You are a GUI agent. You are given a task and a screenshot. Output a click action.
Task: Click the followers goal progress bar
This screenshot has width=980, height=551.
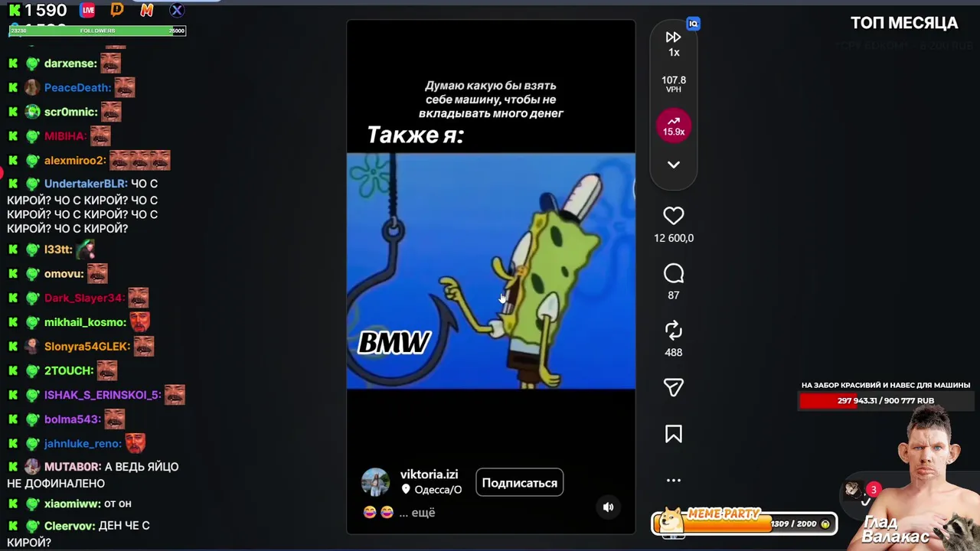click(97, 31)
